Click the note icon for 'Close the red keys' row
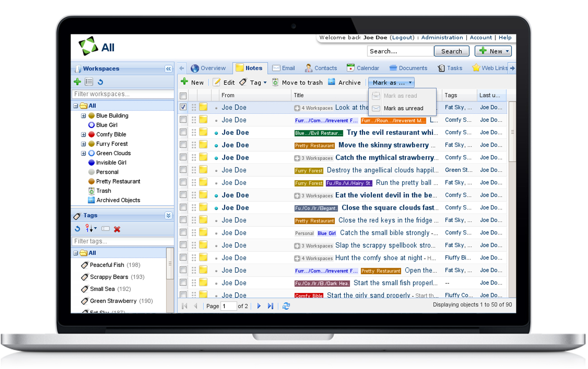Screen dimensions: 588x369 (x=204, y=220)
